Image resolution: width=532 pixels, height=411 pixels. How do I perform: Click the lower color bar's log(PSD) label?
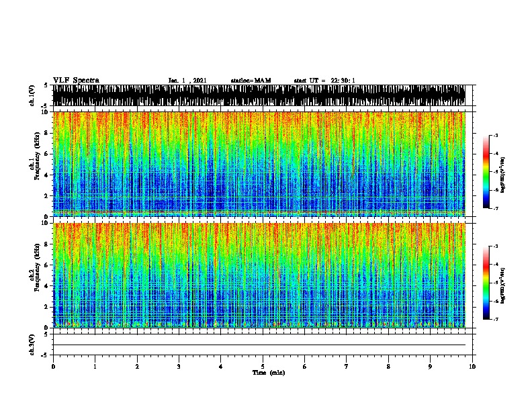pyautogui.click(x=502, y=285)
